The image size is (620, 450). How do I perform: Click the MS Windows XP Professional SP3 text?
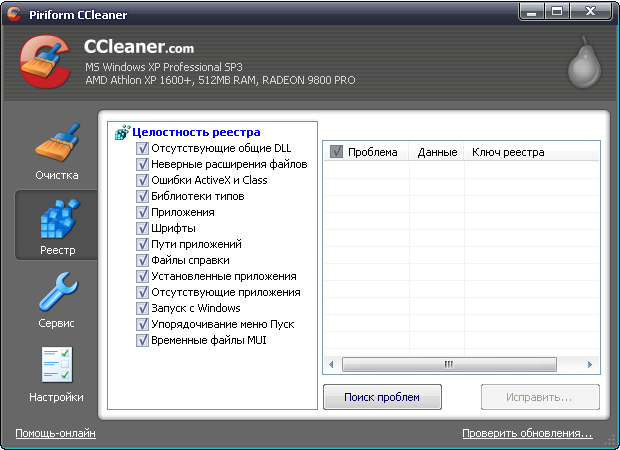164,67
